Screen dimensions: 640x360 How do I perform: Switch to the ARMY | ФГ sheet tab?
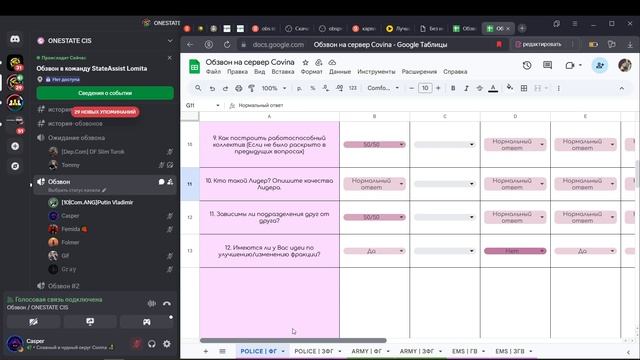tap(370, 351)
